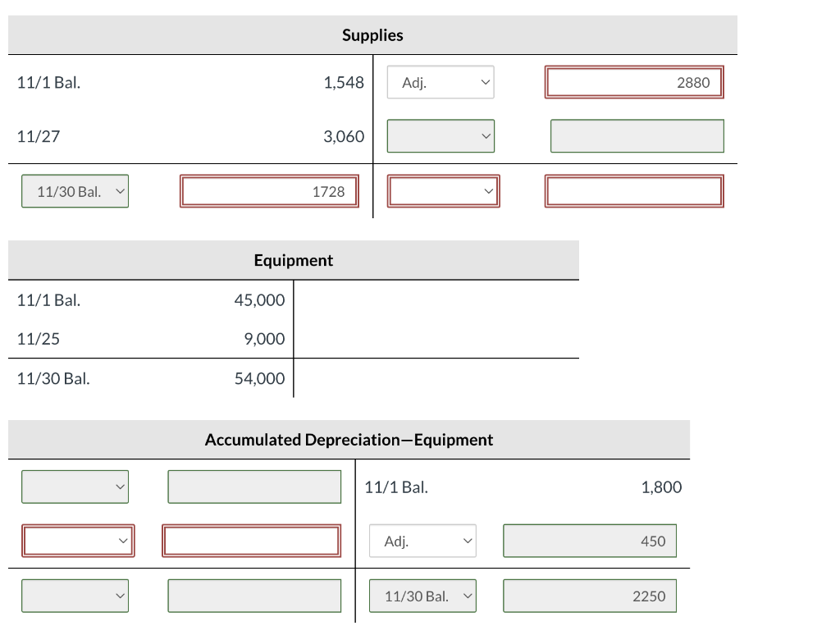Click the empty amount field beneath 2880
Screen dimensions: 840x635
637,136
